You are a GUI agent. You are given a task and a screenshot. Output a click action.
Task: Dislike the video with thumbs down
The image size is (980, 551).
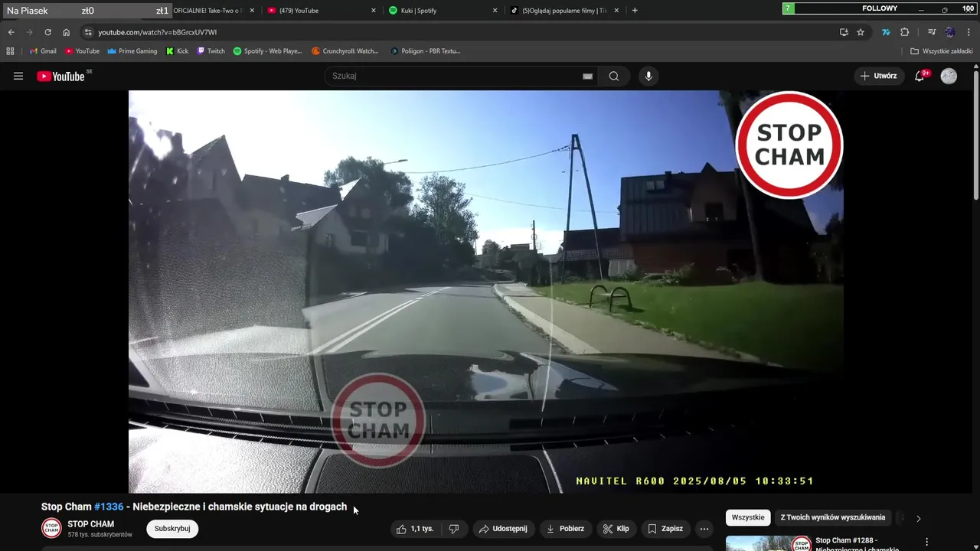point(453,529)
